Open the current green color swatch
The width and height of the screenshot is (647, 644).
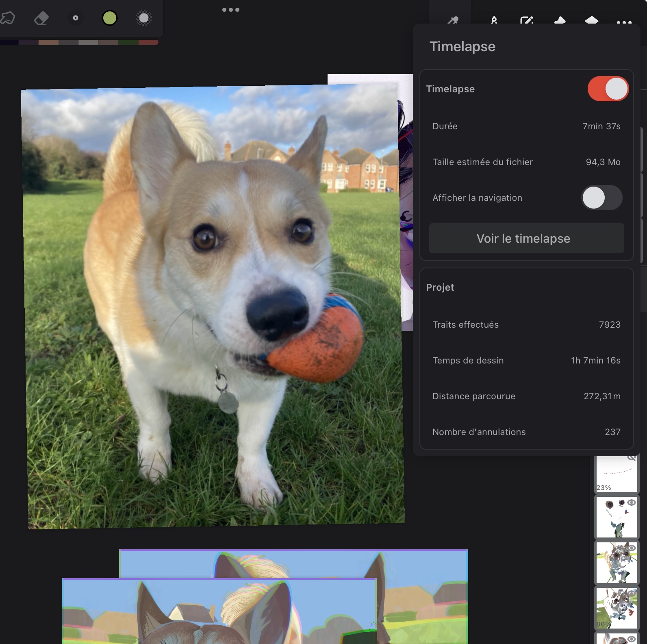tap(110, 18)
